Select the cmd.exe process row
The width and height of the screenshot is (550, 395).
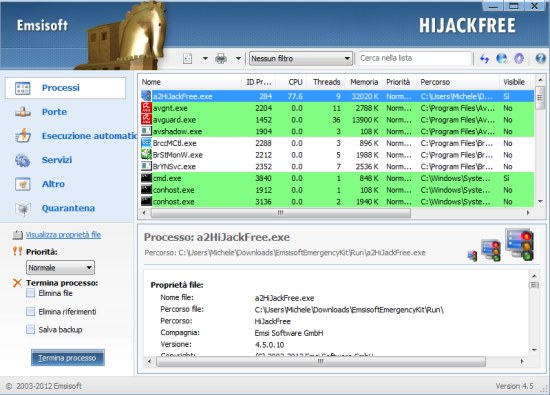point(337,178)
